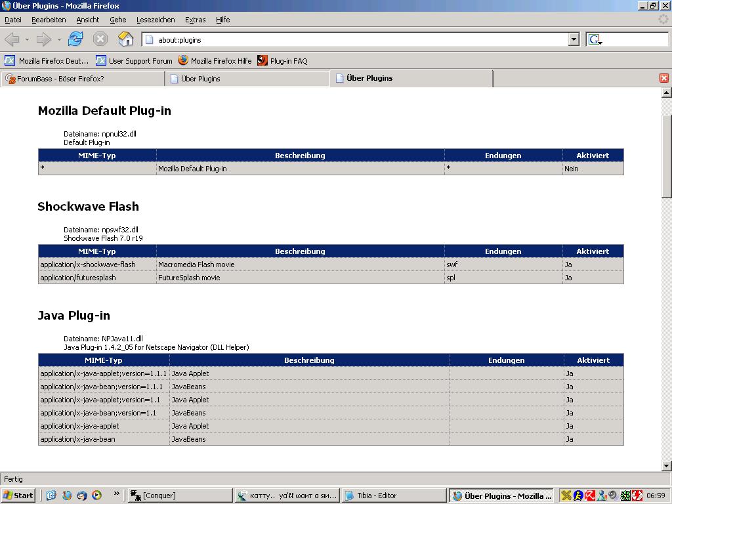756x550 pixels.
Task: Open the Google search engine dropdown
Action: click(595, 39)
